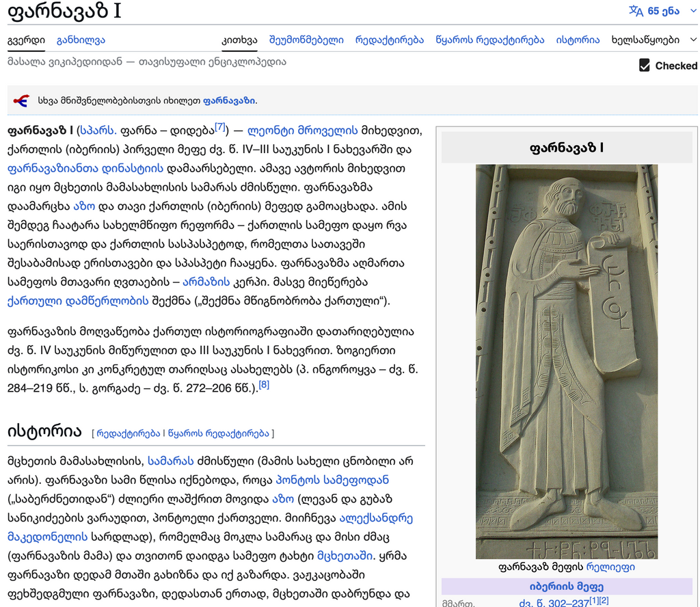The image size is (700, 607).
Task: Open the ფარნავაზიანთა დინასტიის link
Action: 85,169
